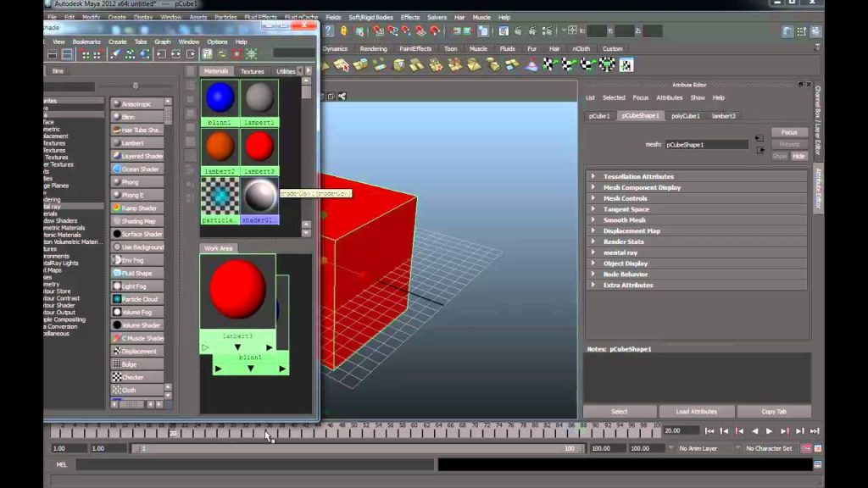
Task: Create a Particle Cloud node
Action: coord(137,299)
